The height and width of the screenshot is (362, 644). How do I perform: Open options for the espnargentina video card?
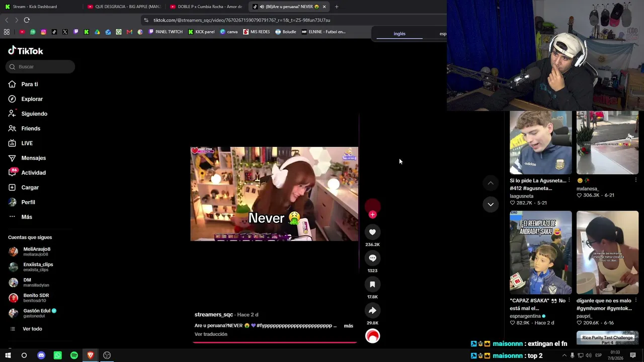(569, 301)
